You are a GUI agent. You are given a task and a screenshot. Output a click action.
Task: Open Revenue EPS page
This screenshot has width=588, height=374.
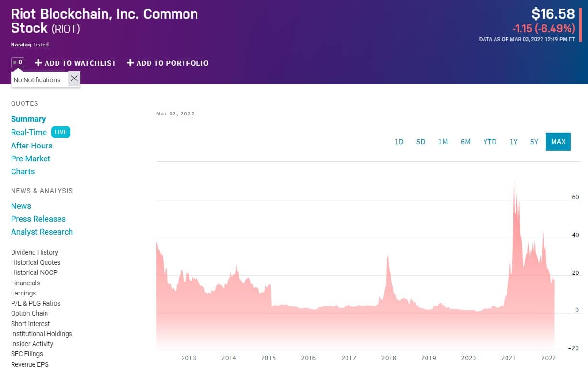[x=30, y=364]
